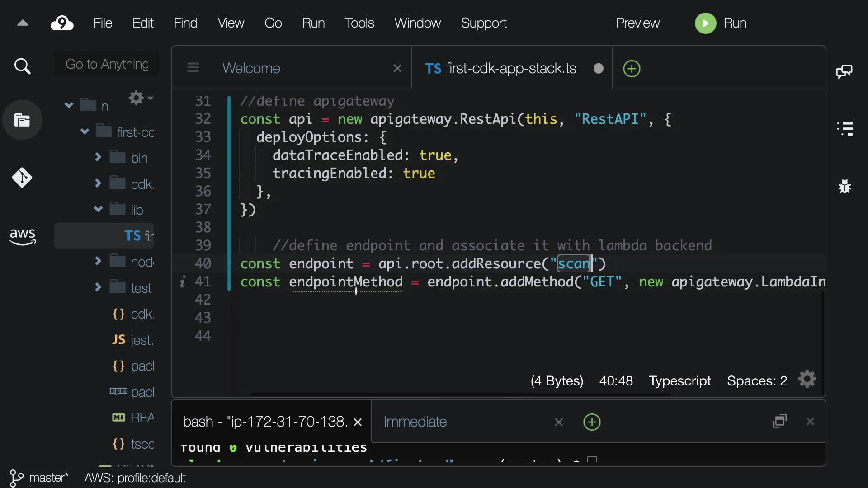Open the Environment file explorer panel icon

tap(22, 120)
